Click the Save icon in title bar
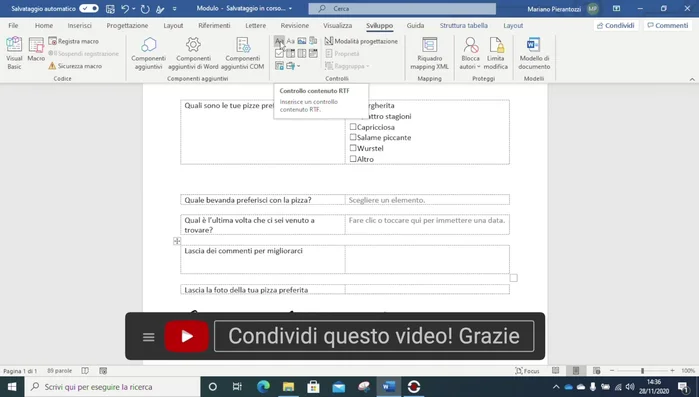Screen dimensions: 699x397 110,8
